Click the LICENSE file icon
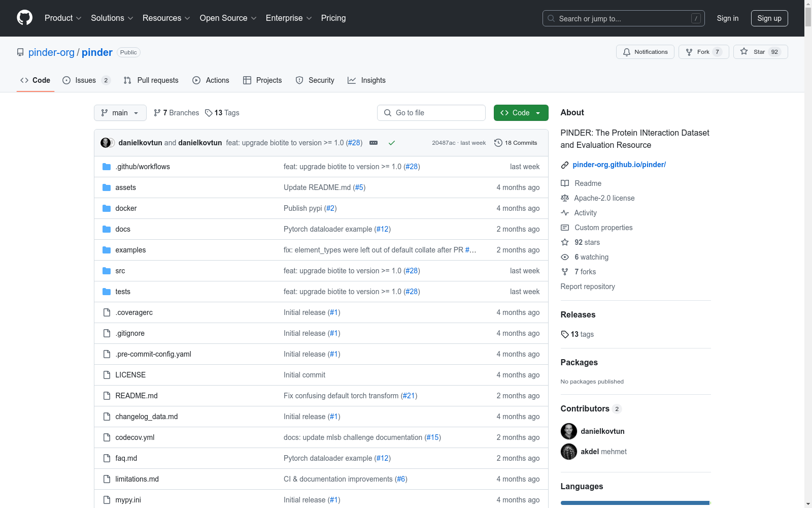Screen dimensions: 812x508 [x=107, y=375]
